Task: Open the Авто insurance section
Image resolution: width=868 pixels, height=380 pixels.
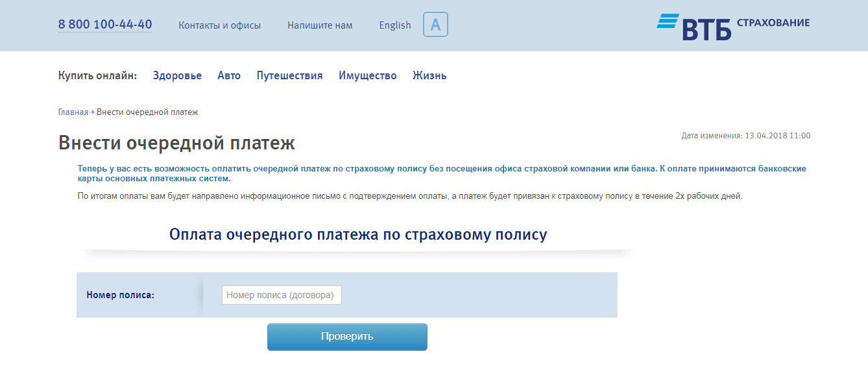Action: (x=229, y=75)
